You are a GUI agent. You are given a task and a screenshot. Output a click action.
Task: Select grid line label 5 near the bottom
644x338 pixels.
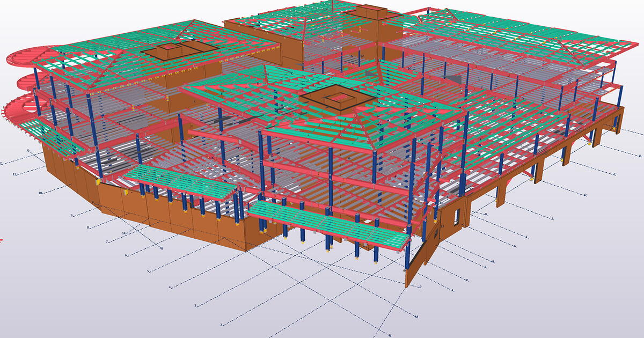(148, 271)
